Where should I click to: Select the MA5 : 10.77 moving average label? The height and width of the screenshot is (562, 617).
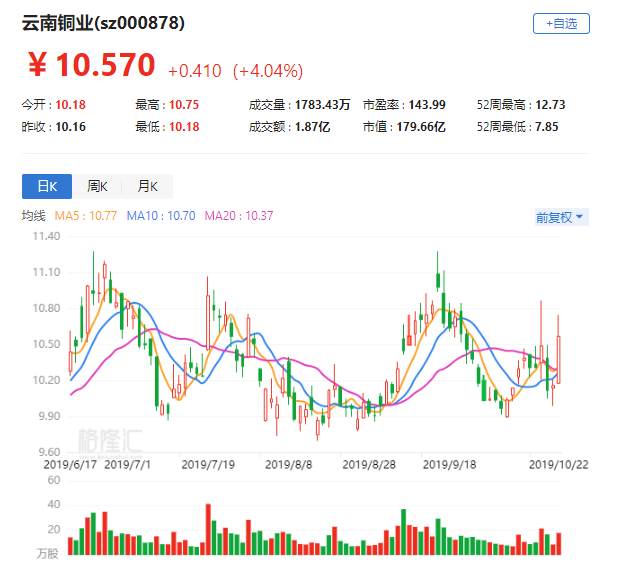pos(86,216)
